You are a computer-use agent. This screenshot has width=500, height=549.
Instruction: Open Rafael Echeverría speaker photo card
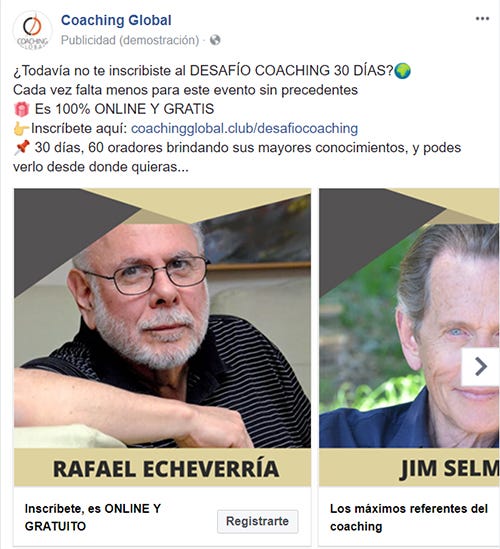pyautogui.click(x=162, y=318)
